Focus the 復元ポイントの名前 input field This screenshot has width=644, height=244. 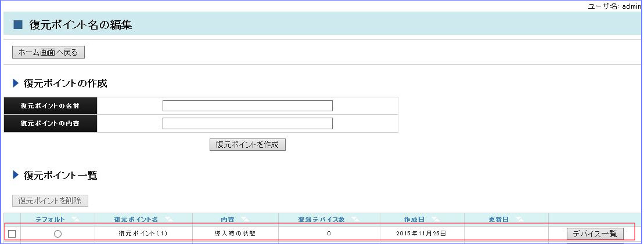pos(247,106)
